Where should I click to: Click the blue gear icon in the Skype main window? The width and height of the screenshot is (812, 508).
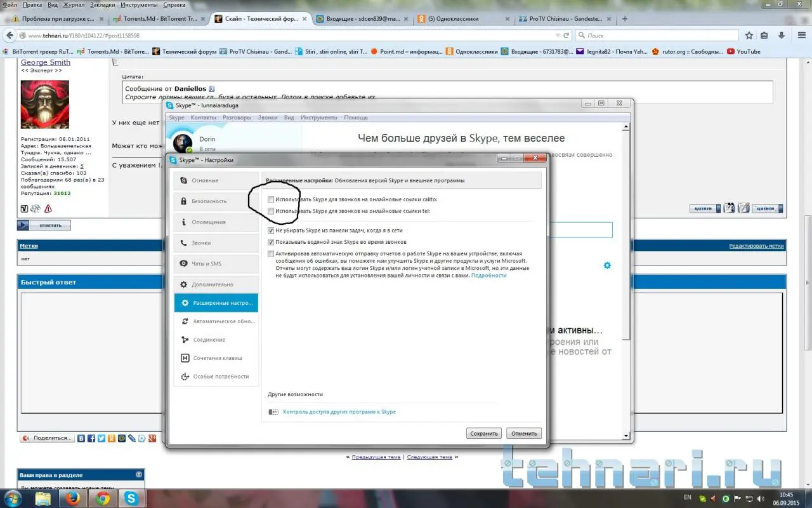point(607,265)
